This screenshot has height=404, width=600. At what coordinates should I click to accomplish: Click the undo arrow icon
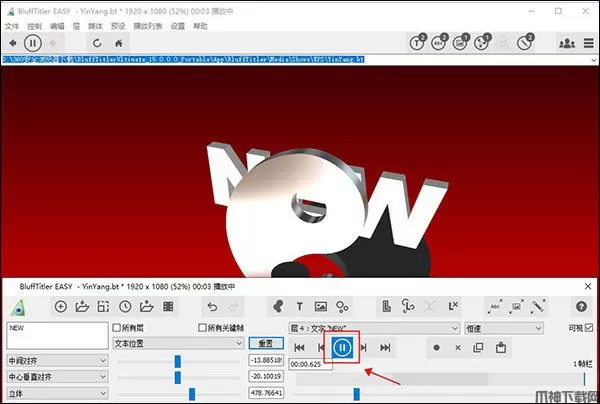coord(211,306)
